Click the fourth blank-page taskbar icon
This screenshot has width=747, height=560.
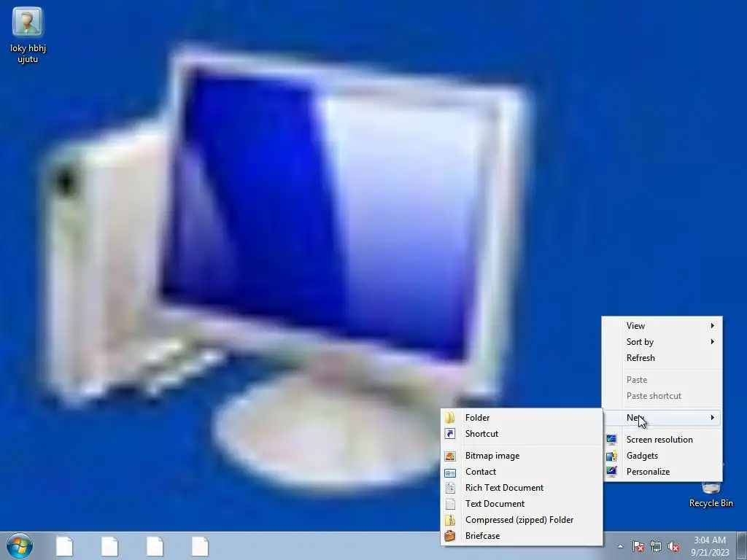[x=200, y=546]
